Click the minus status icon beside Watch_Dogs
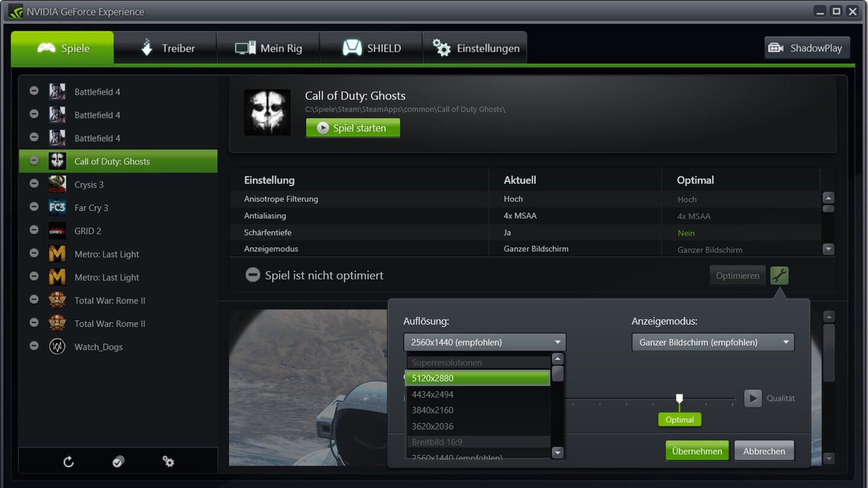868x488 pixels. coord(34,346)
